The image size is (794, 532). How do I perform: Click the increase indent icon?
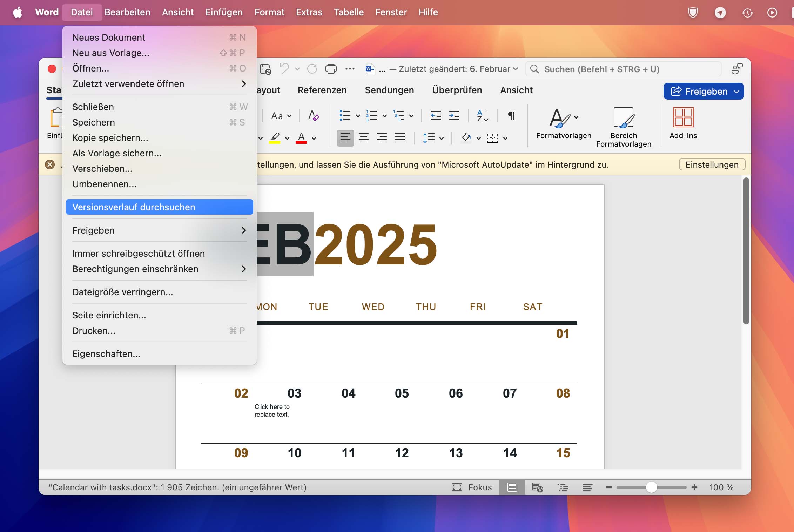point(454,115)
